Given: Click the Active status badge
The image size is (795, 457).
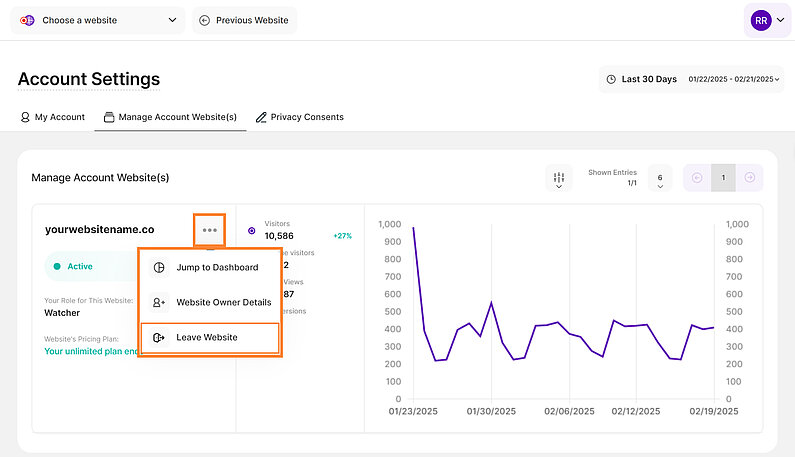Looking at the screenshot, I should tap(72, 267).
